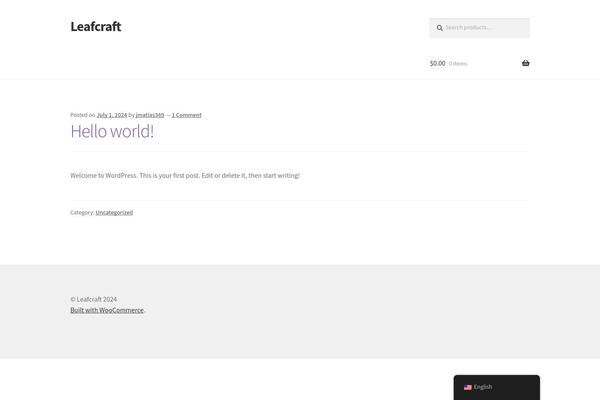Open the post author profile link
The width and height of the screenshot is (600, 400).
coord(150,115)
